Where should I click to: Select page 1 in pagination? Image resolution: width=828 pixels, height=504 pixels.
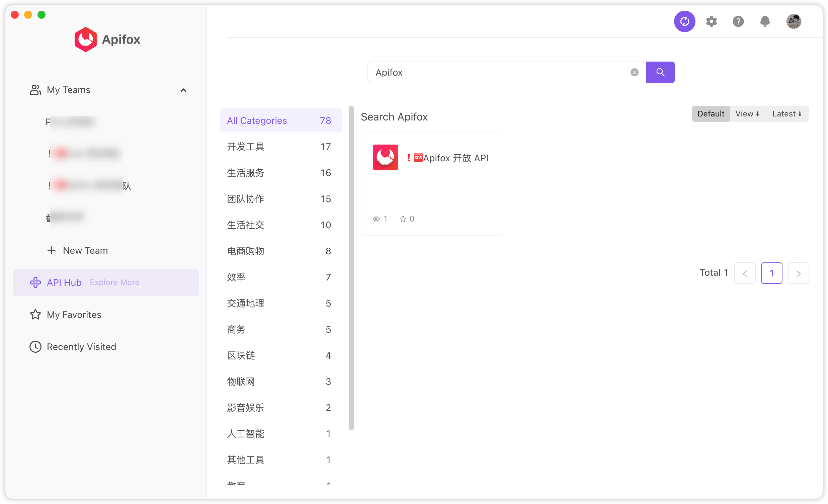(771, 273)
